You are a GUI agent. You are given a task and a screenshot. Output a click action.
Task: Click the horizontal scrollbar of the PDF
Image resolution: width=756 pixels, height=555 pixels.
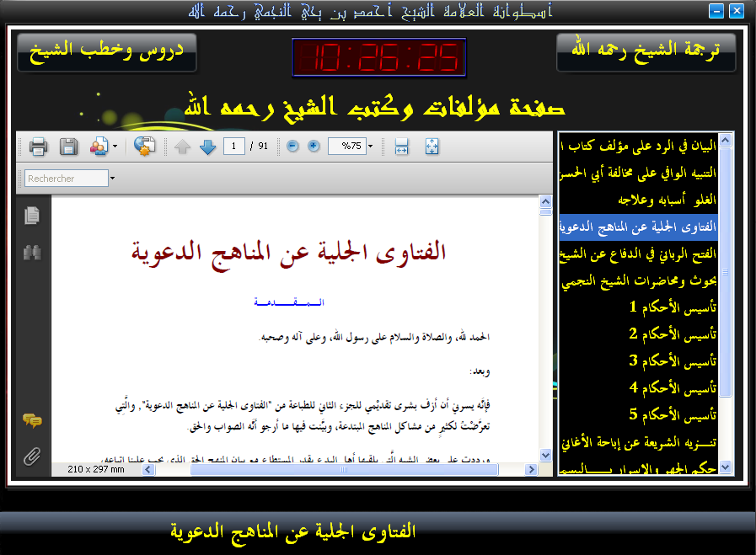(337, 469)
